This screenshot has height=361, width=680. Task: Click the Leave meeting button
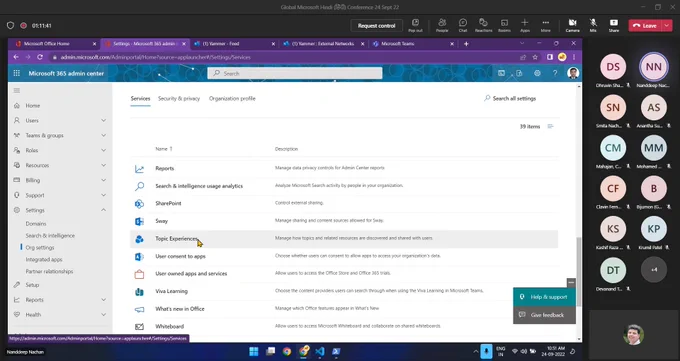point(645,26)
